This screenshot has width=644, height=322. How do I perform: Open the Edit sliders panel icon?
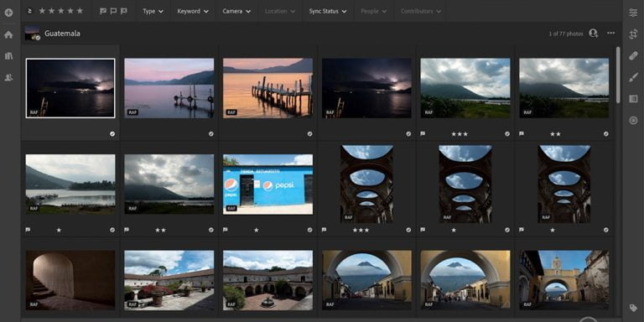point(633,13)
